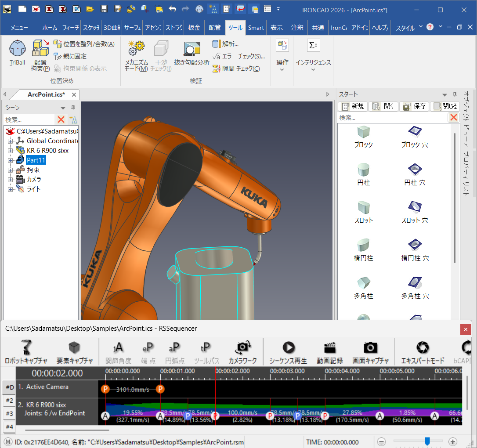This screenshot has width=477, height=448.
Task: Open the スタイル style dropdown
Action: tap(409, 28)
